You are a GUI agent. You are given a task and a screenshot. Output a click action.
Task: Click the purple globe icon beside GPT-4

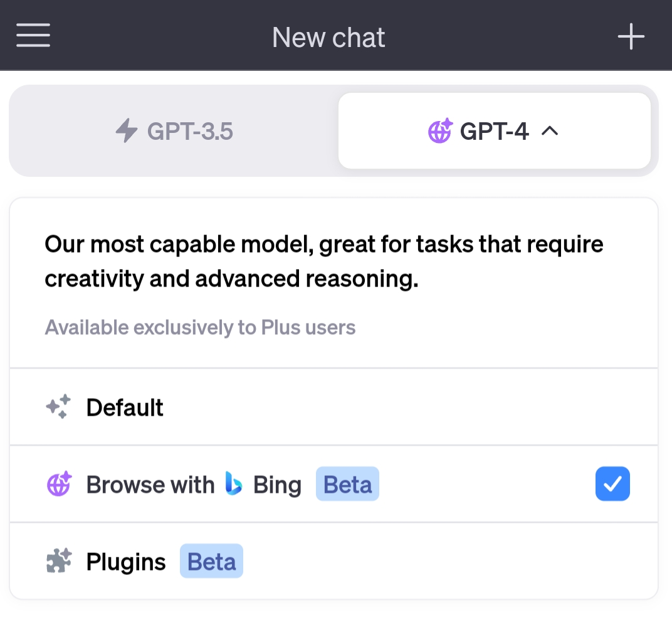[440, 130]
